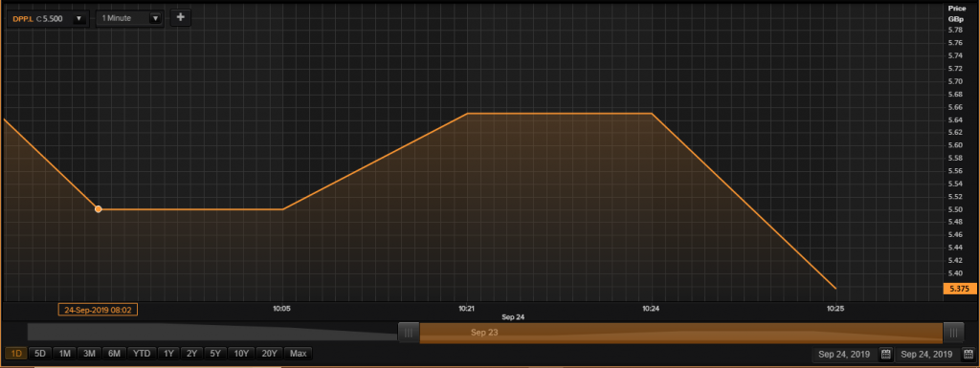
Task: Click the orange data point marker on chart
Action: tap(99, 209)
